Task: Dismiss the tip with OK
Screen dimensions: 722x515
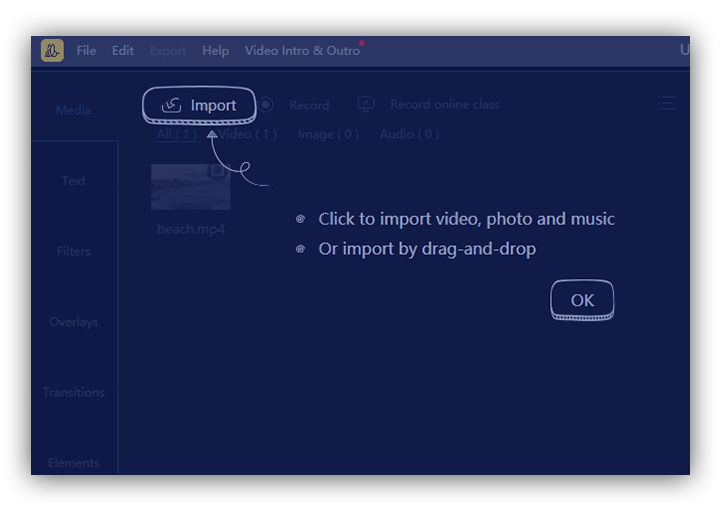Action: (x=582, y=300)
